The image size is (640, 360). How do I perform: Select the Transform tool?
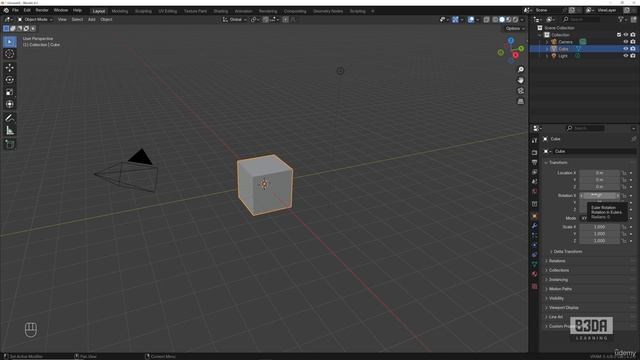coord(10,104)
